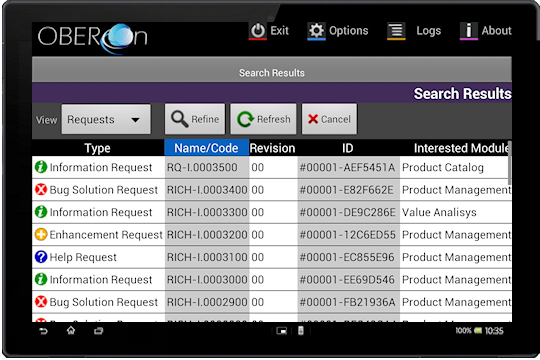Click the Enhancement Request type label
Image resolution: width=540 pixels, height=360 pixels.
click(106, 235)
